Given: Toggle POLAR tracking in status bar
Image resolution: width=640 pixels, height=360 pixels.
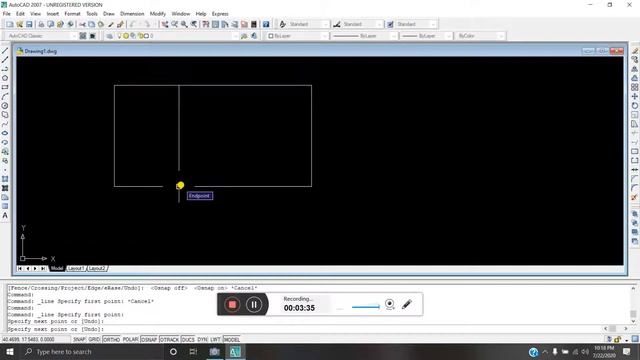Looking at the screenshot, I should [x=130, y=340].
